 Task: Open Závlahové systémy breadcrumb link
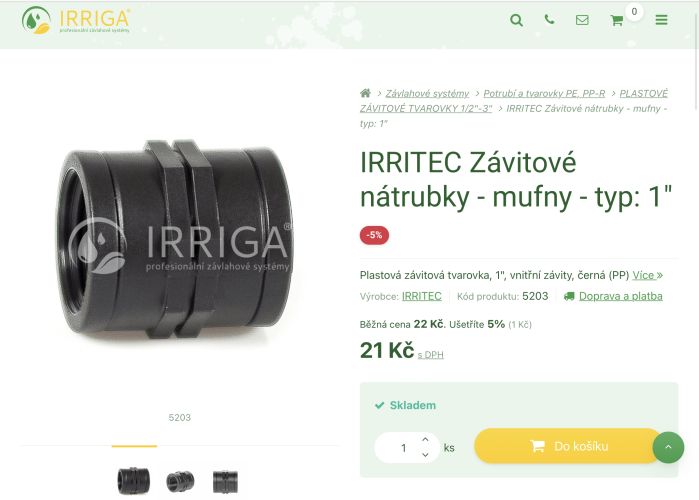point(427,94)
